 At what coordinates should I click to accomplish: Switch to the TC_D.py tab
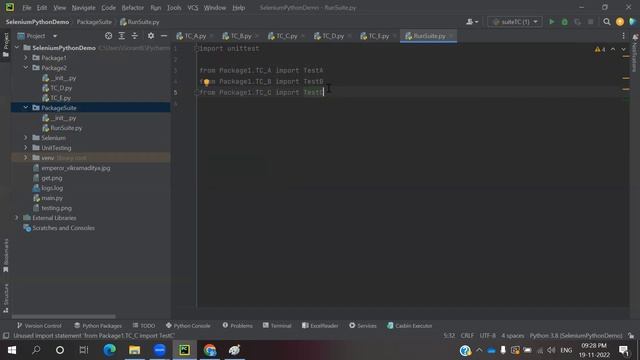(x=333, y=36)
